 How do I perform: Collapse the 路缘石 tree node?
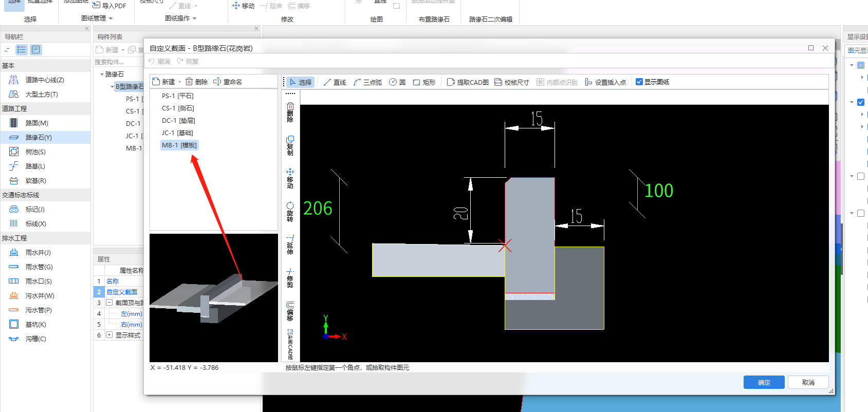click(x=102, y=74)
